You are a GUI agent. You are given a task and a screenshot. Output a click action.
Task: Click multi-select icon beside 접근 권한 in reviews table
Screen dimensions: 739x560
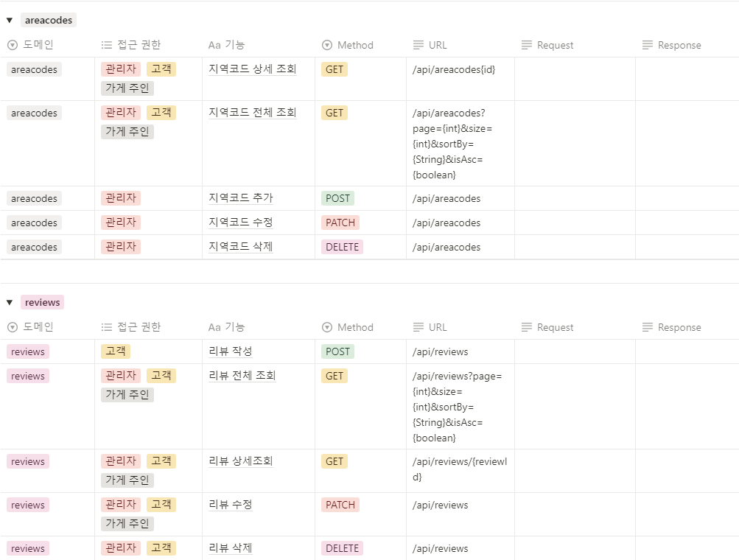(107, 327)
